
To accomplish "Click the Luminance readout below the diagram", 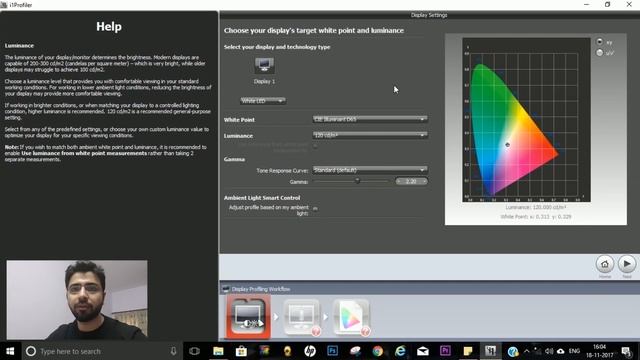I will [536, 207].
